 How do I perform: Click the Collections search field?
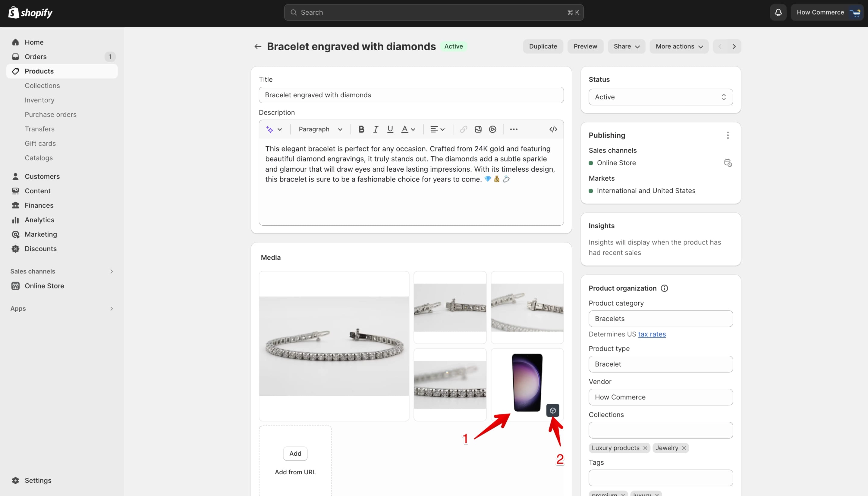[660, 430]
